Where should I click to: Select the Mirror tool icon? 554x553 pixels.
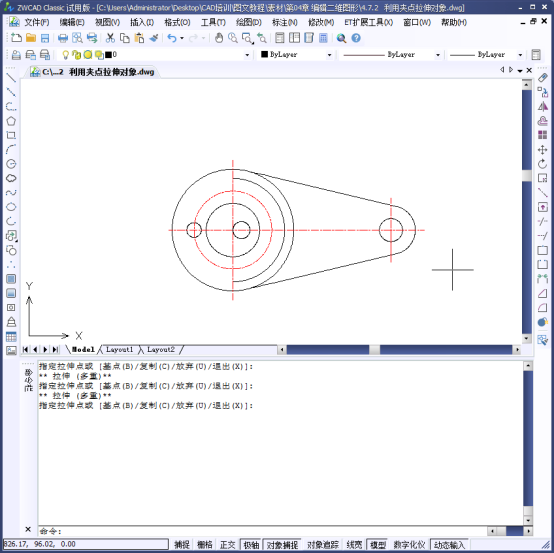pyautogui.click(x=543, y=106)
